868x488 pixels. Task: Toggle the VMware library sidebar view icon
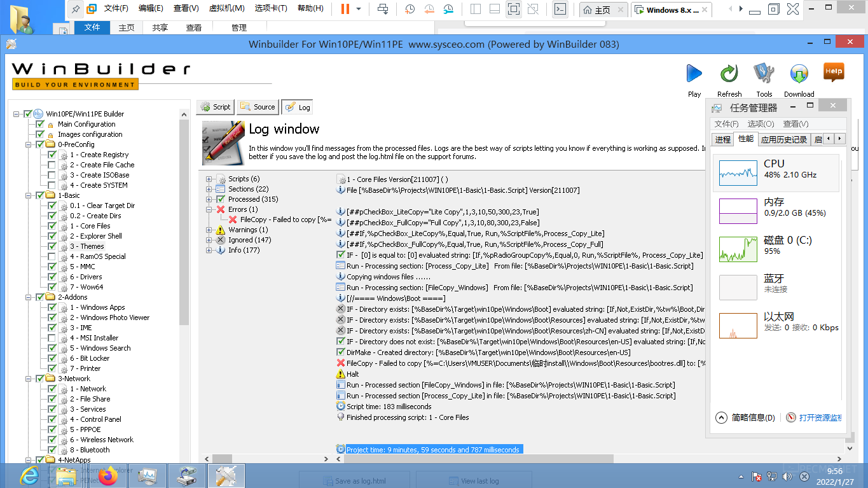point(476,9)
